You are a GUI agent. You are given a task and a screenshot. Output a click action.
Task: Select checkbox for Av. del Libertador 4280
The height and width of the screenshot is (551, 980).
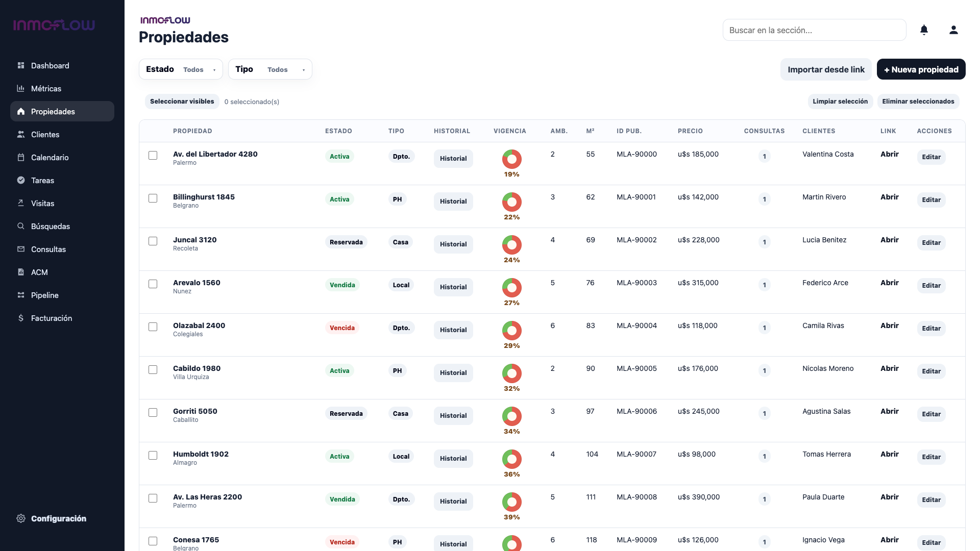(x=153, y=155)
